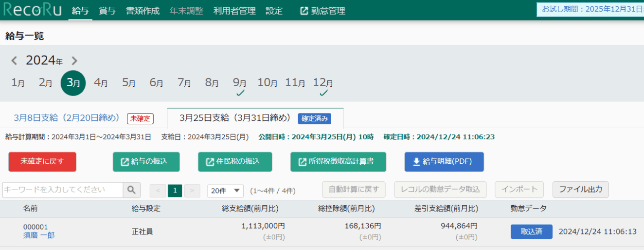Select 1月 in month selector
The height and width of the screenshot is (250, 644).
pos(18,83)
